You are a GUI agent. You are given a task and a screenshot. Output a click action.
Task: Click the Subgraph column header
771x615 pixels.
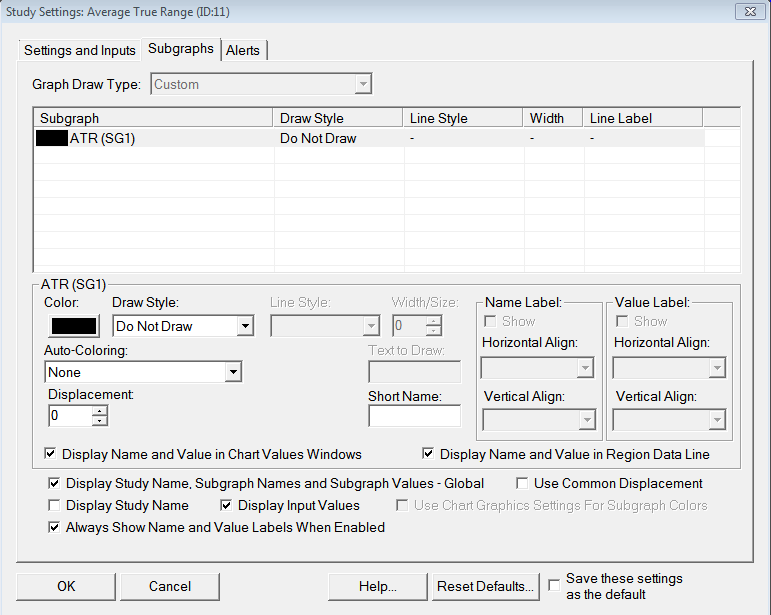(153, 118)
